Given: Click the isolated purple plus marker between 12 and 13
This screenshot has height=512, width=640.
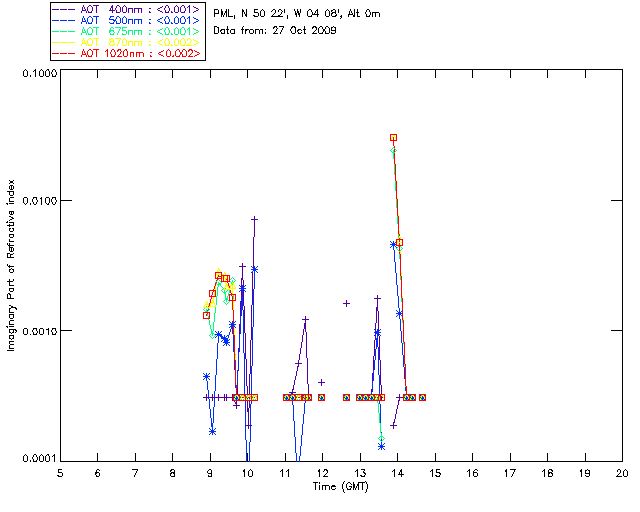Looking at the screenshot, I should (347, 303).
